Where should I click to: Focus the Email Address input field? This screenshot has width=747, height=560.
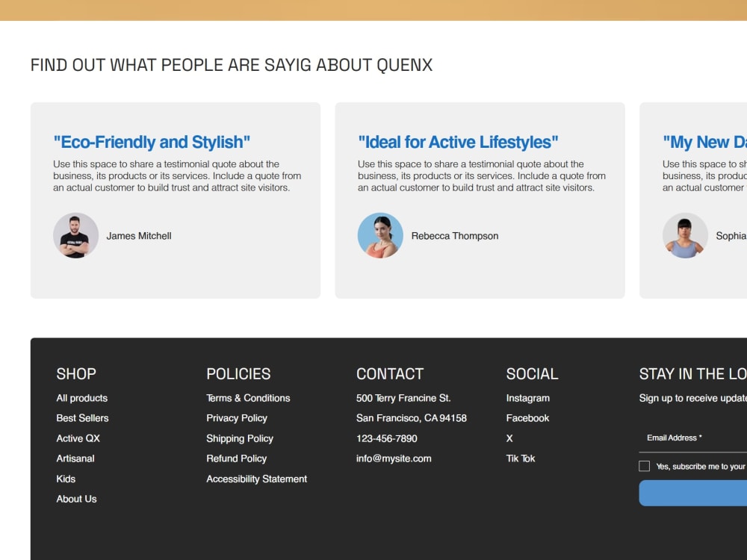pos(692,438)
